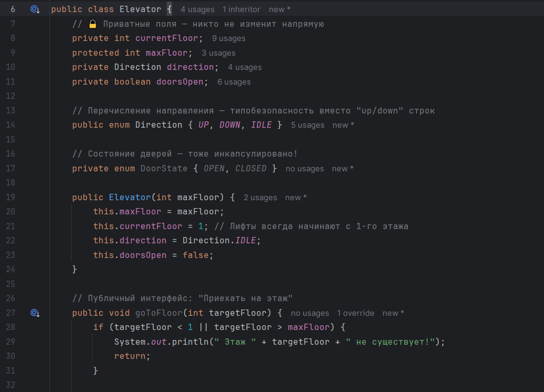Click the enum constant 'CLOSED' in line 17
The image size is (544, 392).
click(251, 169)
